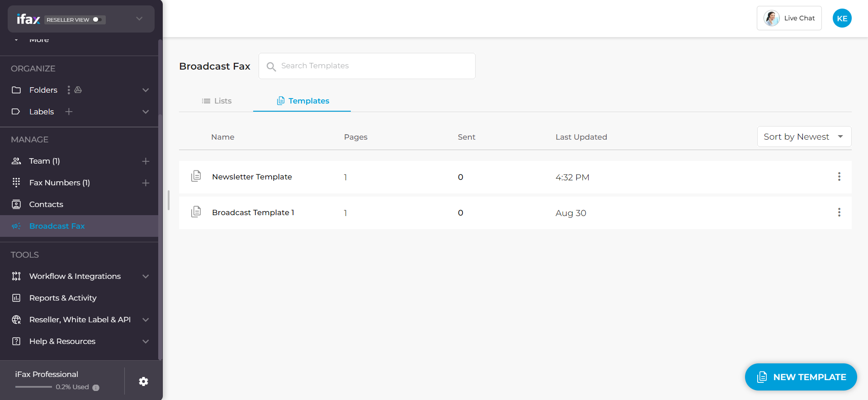Open the Labels section

pyautogui.click(x=42, y=112)
